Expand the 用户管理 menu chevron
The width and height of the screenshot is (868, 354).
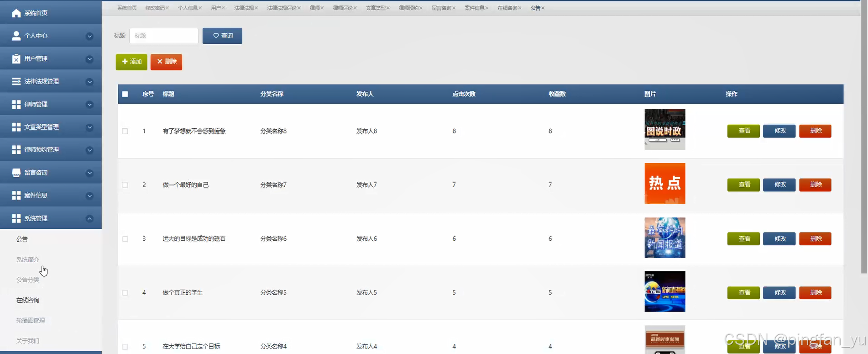click(x=89, y=59)
